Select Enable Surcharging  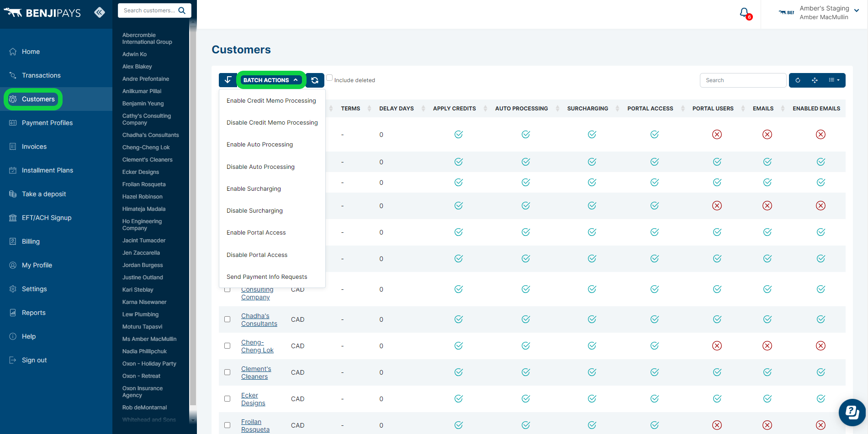pyautogui.click(x=254, y=189)
